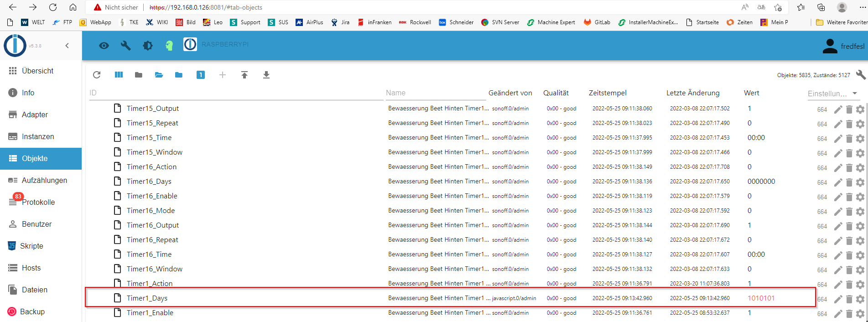
Task: Add page to favorites star icon
Action: [778, 7]
